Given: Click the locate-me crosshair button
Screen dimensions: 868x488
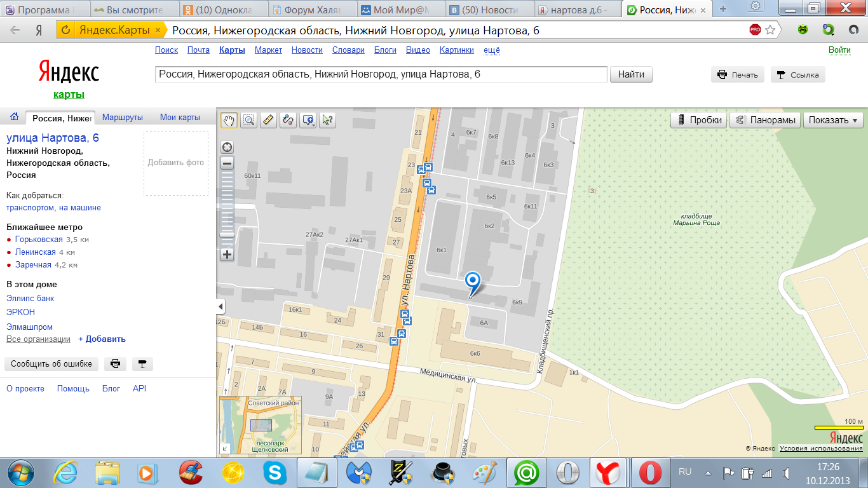Looking at the screenshot, I should [227, 147].
